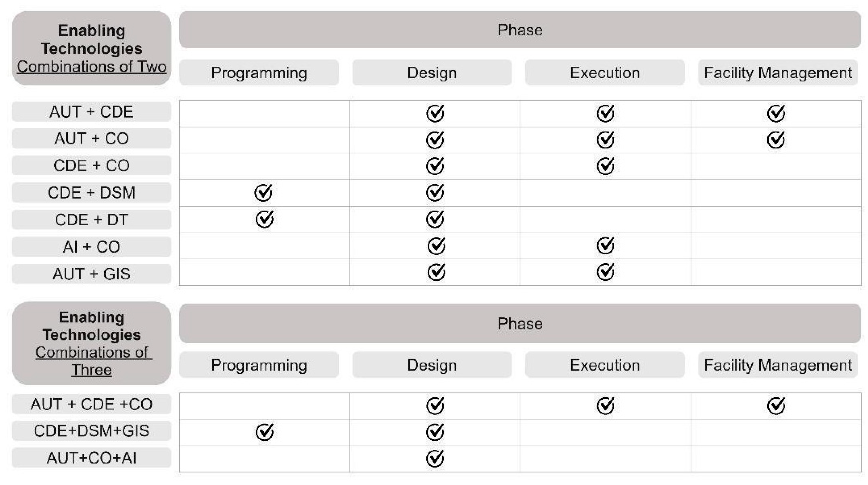The image size is (868, 485).
Task: Select the Programming column header in top table
Action: [x=259, y=73]
